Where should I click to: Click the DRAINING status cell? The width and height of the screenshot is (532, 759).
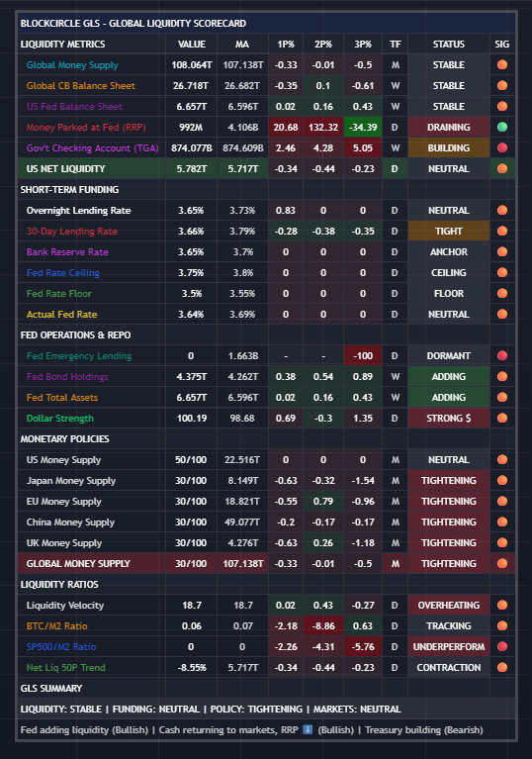click(x=448, y=128)
